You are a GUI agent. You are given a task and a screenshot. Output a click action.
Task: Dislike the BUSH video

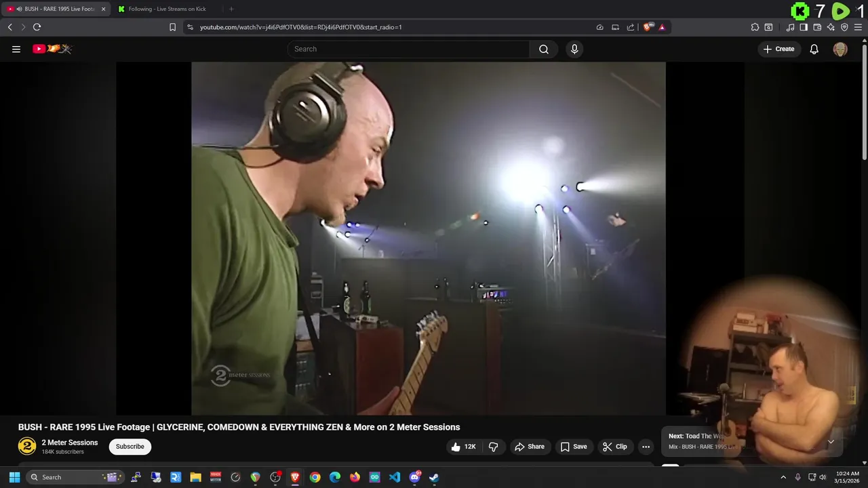[494, 447]
